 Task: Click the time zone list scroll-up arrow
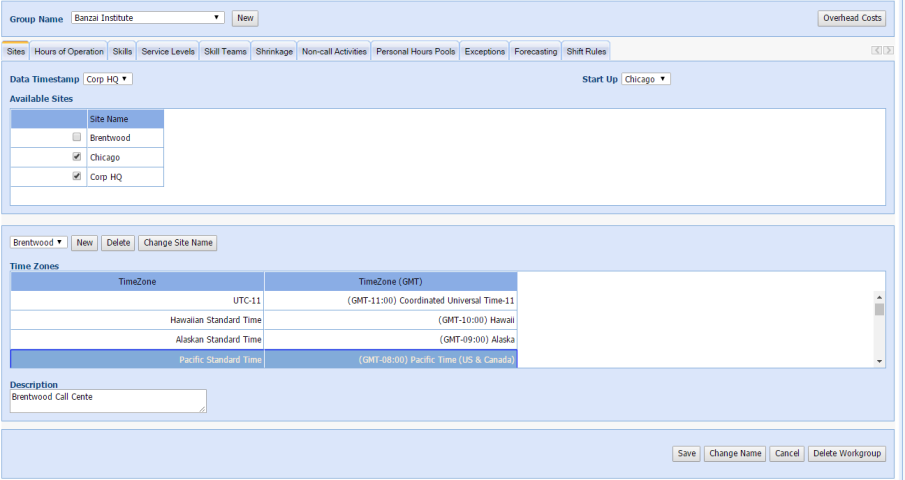879,297
